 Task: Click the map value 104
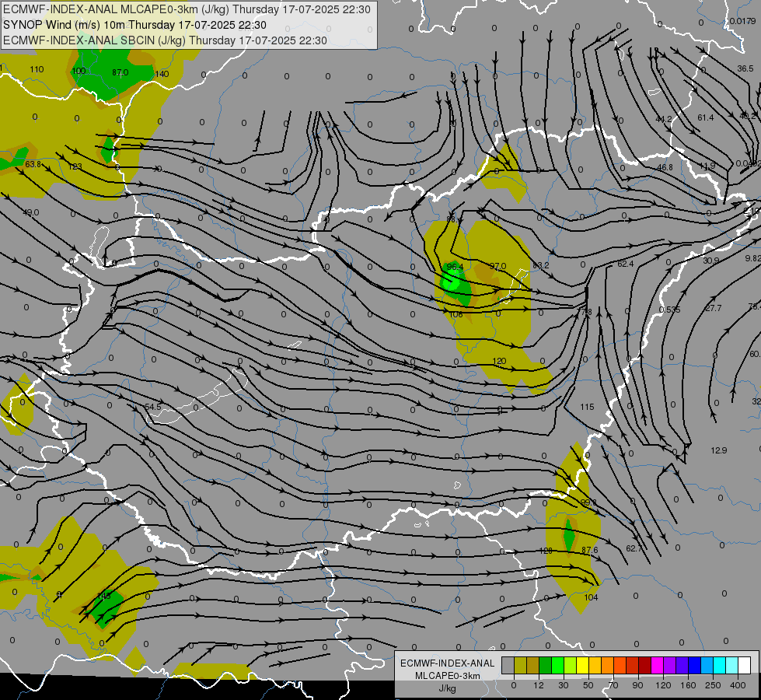click(591, 597)
